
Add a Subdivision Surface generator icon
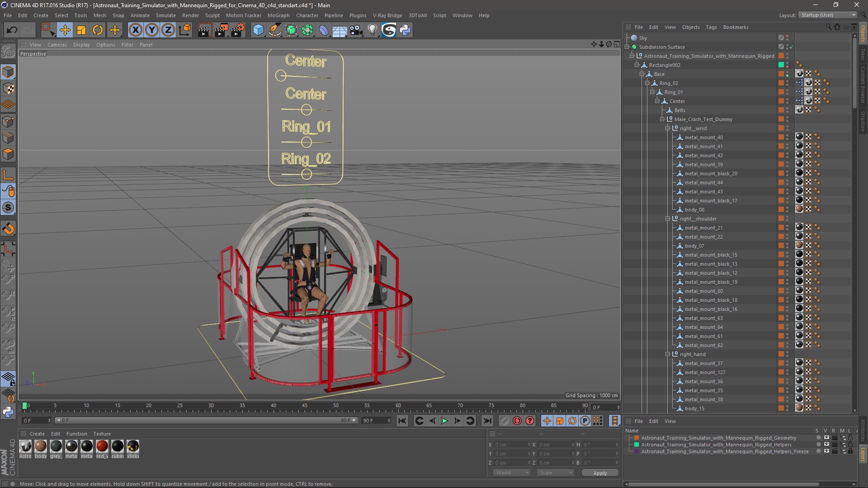(291, 30)
